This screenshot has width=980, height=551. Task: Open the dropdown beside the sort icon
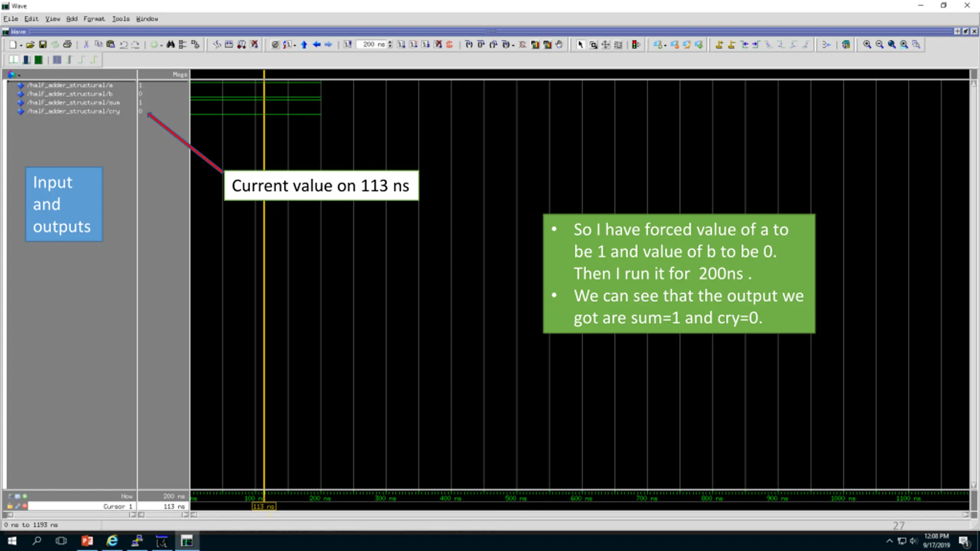point(295,46)
